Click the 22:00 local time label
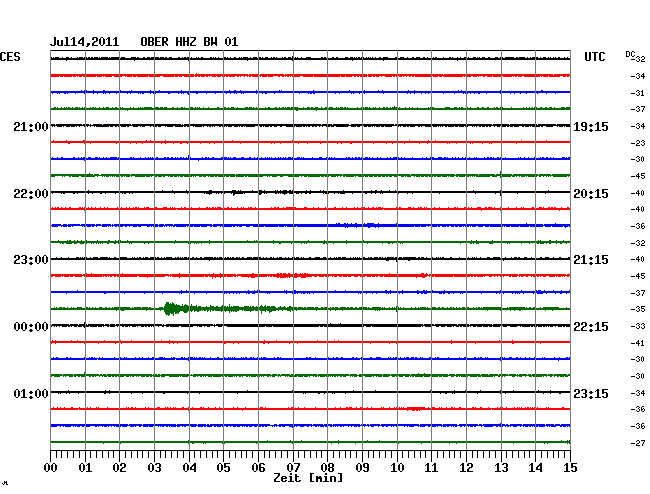 pyautogui.click(x=31, y=194)
